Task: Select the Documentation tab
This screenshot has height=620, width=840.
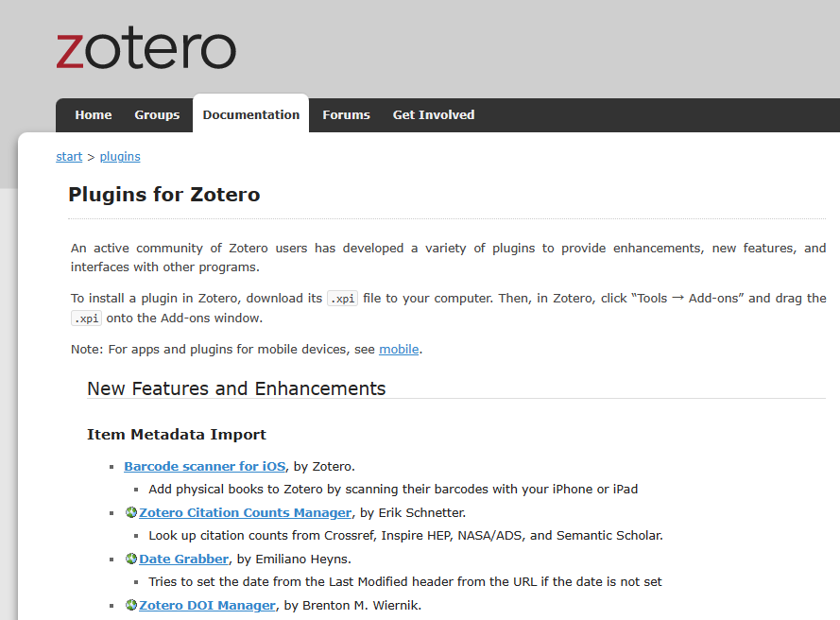Action: [x=250, y=115]
